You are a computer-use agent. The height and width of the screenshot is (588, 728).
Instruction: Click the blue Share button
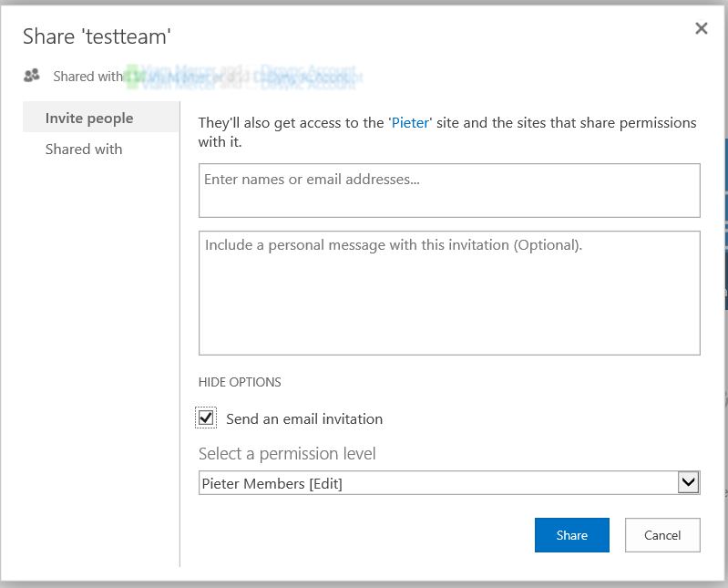[571, 535]
